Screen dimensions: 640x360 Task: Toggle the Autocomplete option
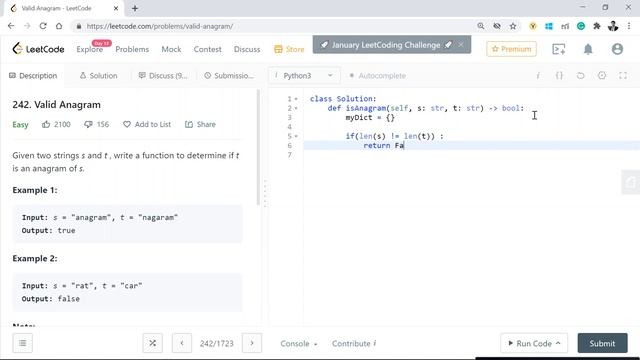(378, 76)
